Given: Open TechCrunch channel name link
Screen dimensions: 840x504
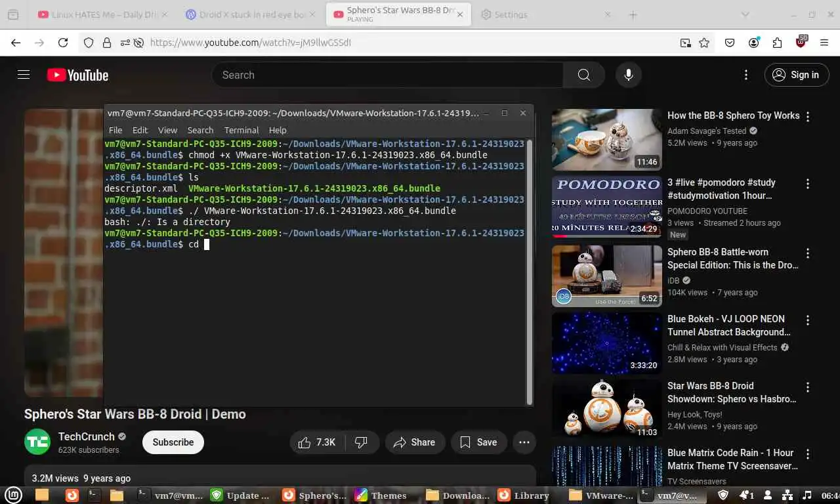Looking at the screenshot, I should tap(87, 436).
